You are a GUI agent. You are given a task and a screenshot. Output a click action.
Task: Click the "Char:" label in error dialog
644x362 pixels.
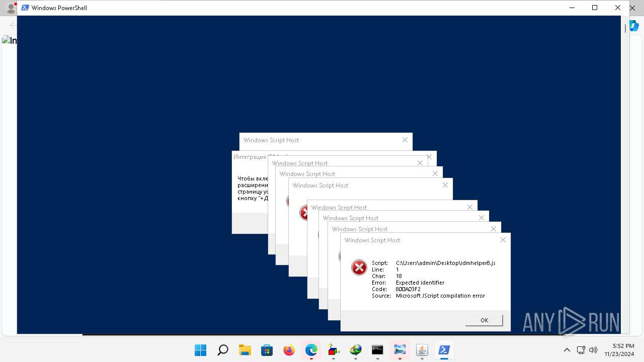(x=379, y=276)
